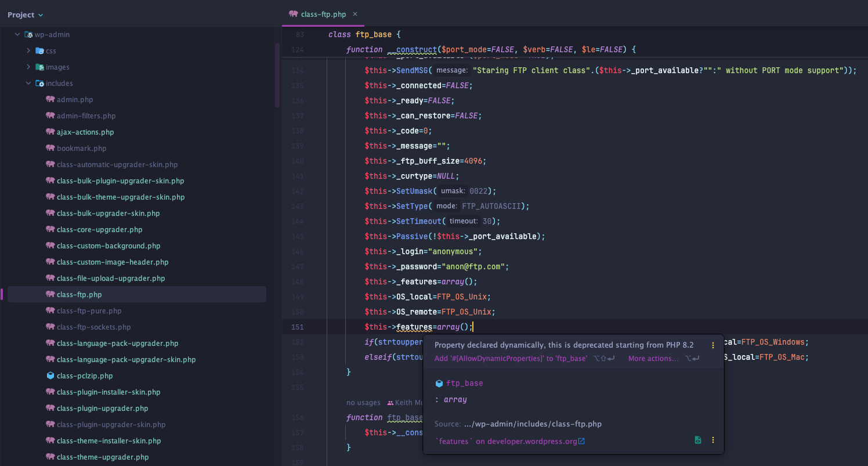The height and width of the screenshot is (466, 868).
Task: Click the green documentation file icon in popup
Action: (698, 440)
